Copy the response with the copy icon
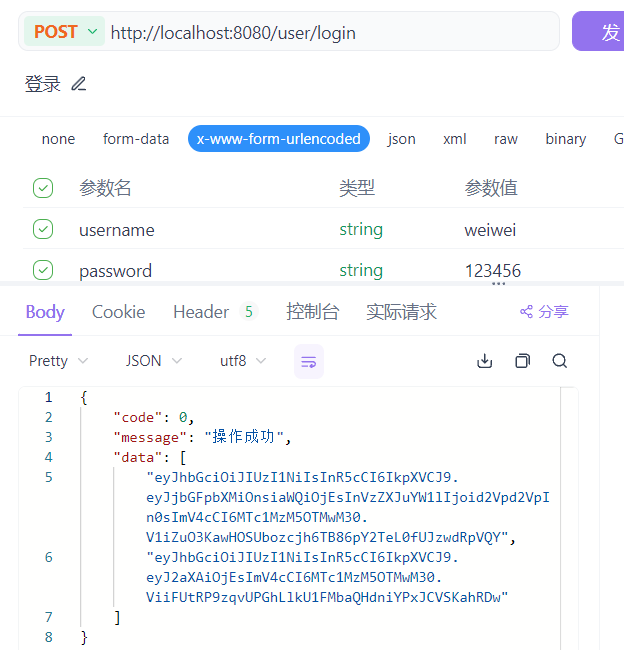The image size is (624, 650). [x=522, y=361]
